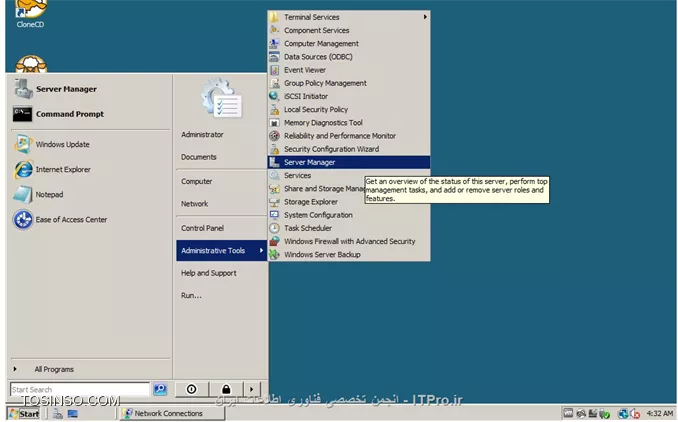The image size is (678, 422).
Task: Click the Services gear icon
Action: 274,176
